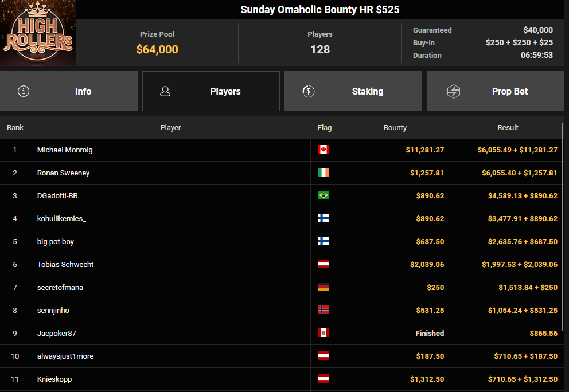
Task: Select the Prop Bet tab
Action: click(x=496, y=91)
